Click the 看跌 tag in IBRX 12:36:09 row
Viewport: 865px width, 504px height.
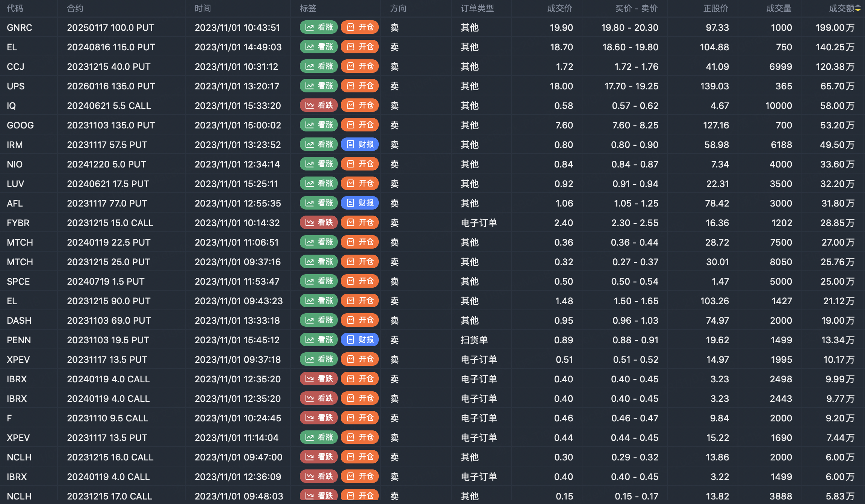[319, 477]
